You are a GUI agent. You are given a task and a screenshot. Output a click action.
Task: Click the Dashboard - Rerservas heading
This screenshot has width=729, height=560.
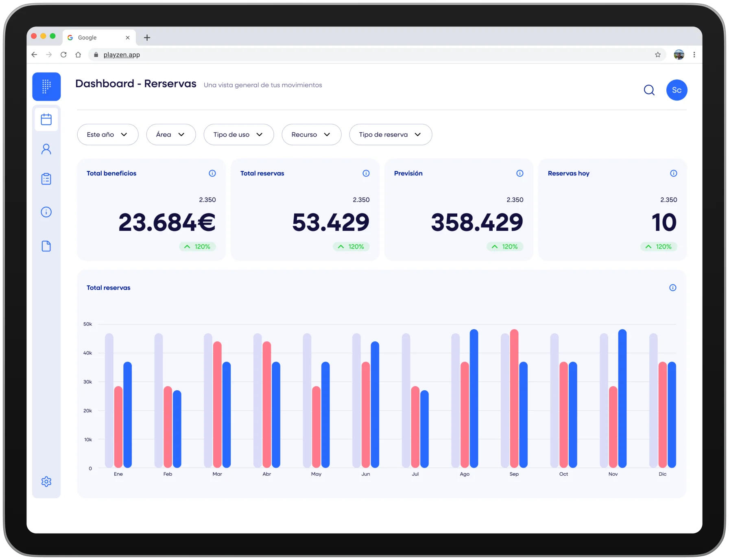136,83
